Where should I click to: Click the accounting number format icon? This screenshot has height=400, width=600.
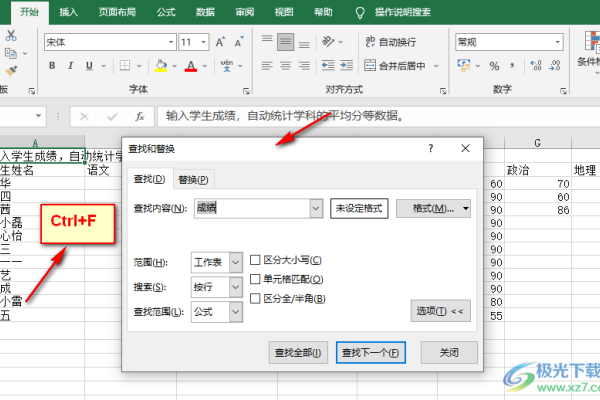[x=464, y=66]
